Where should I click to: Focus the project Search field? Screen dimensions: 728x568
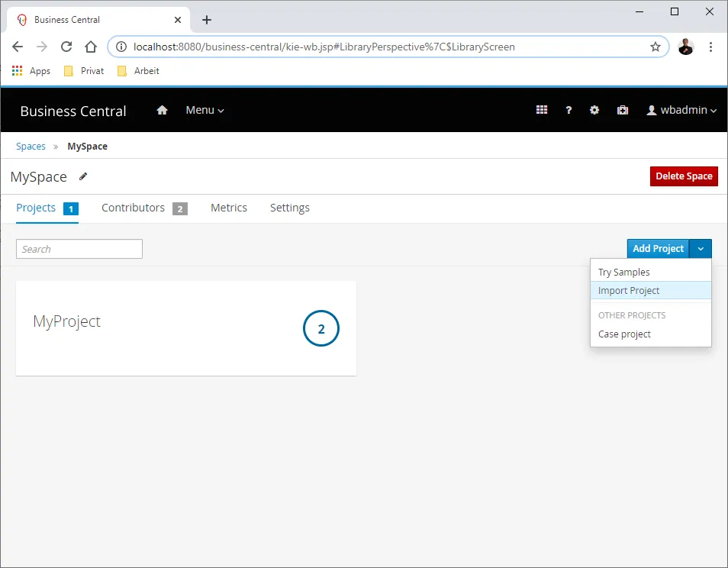(x=79, y=249)
